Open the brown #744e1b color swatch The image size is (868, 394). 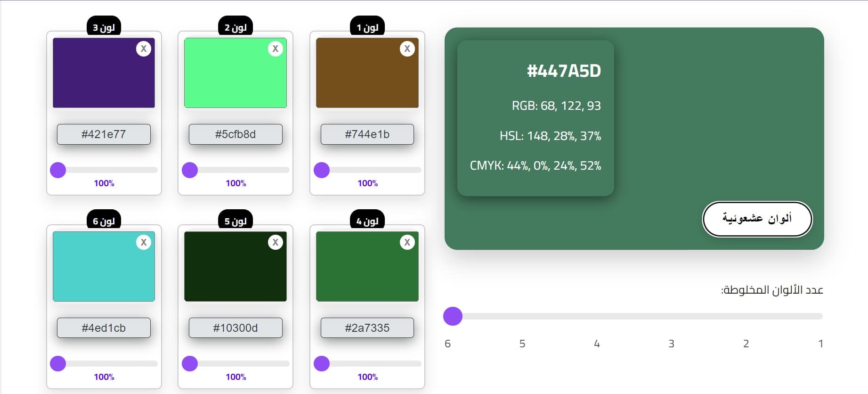[x=367, y=73]
